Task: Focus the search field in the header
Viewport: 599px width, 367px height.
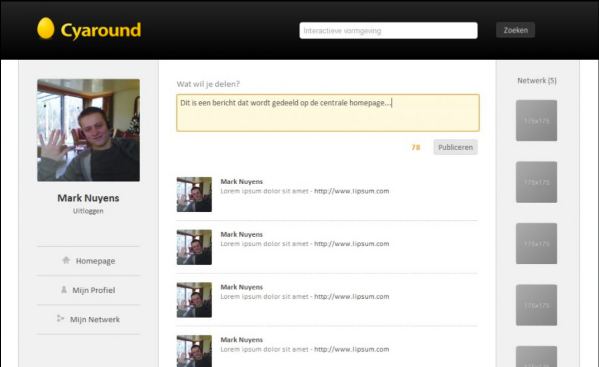Action: tap(388, 31)
